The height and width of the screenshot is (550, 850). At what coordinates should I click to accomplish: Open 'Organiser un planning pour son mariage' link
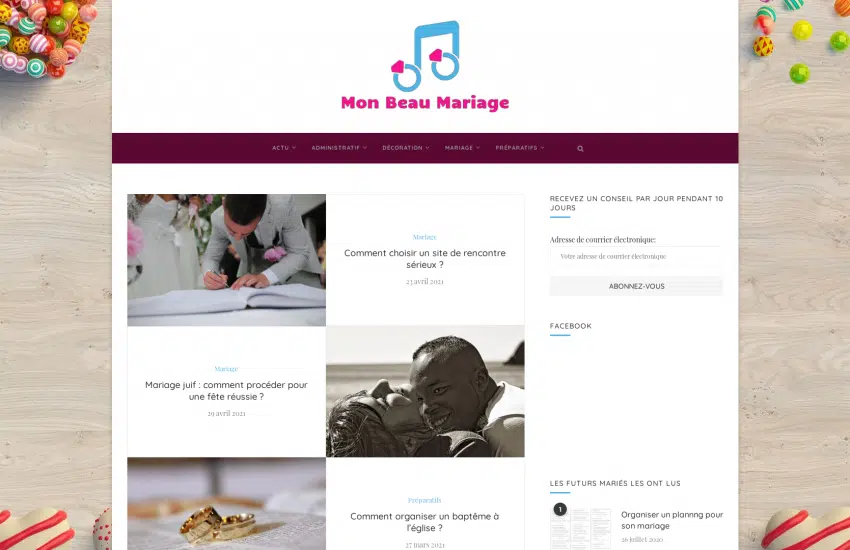pyautogui.click(x=672, y=520)
